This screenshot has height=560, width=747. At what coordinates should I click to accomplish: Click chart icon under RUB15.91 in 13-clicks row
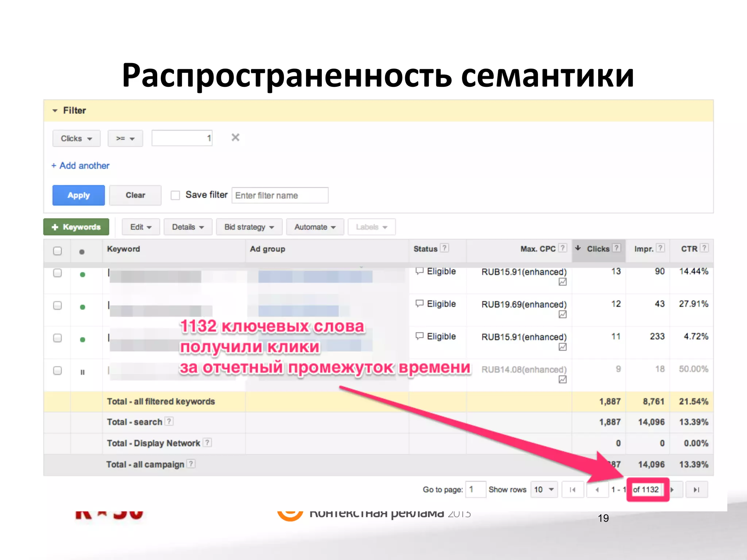(x=563, y=282)
